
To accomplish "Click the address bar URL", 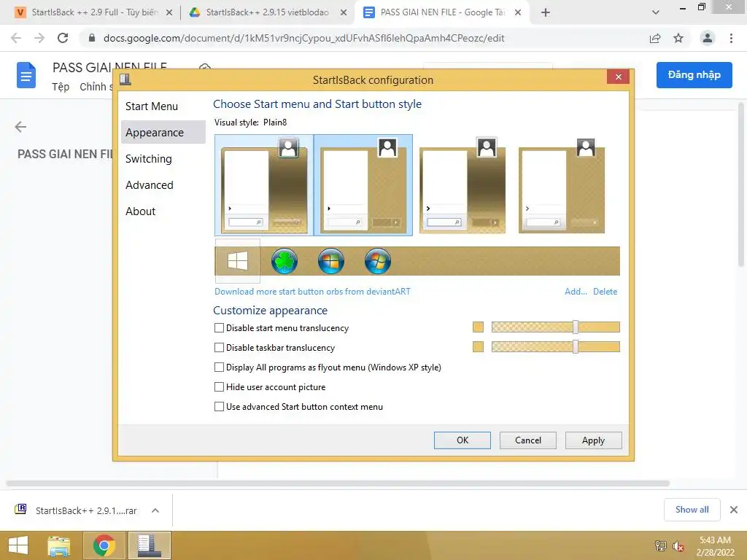I will click(x=303, y=38).
